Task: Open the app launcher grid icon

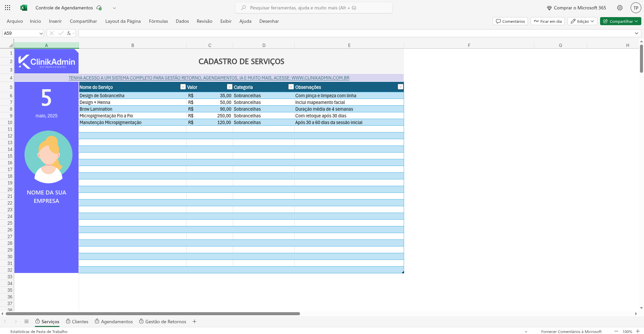Action: coord(8,8)
